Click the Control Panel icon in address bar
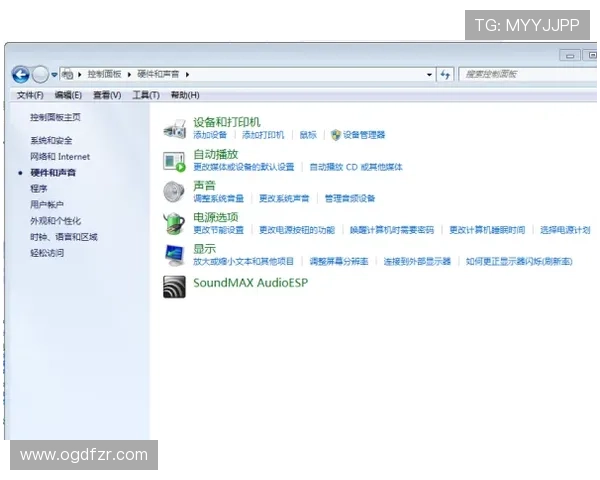Image resolution: width=600 pixels, height=480 pixels. click(x=68, y=74)
